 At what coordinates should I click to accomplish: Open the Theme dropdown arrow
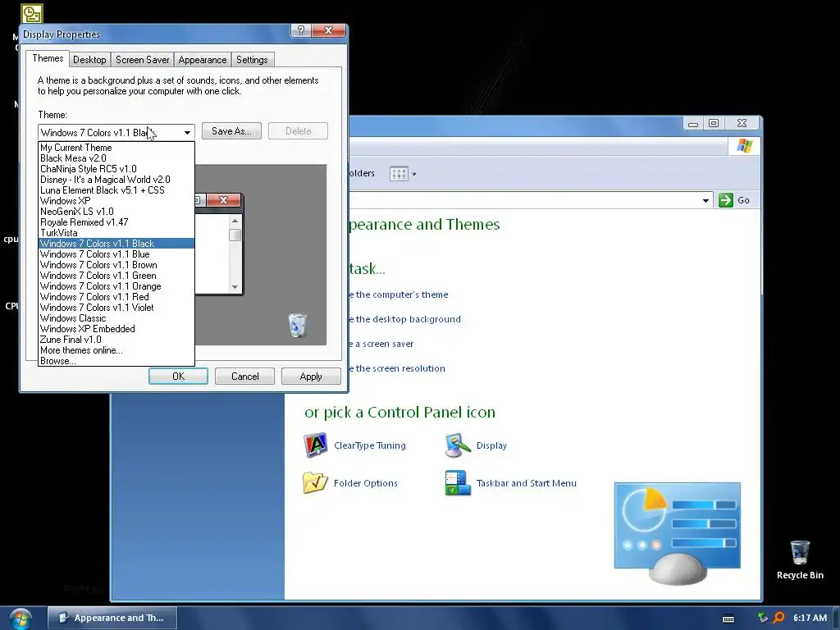click(187, 132)
